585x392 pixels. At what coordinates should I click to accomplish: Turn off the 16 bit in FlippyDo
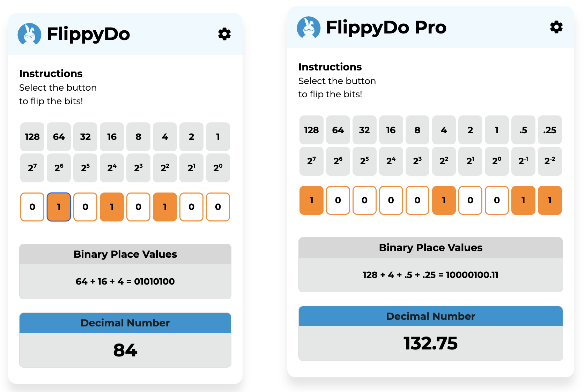pos(112,207)
